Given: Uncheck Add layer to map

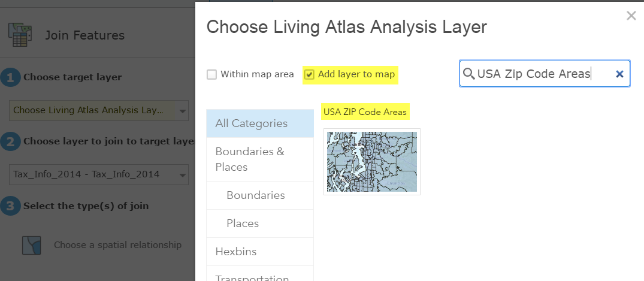Looking at the screenshot, I should coord(309,75).
